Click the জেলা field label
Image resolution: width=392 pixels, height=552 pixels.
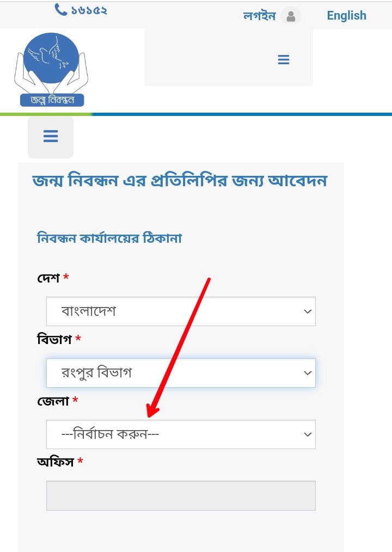(x=53, y=401)
